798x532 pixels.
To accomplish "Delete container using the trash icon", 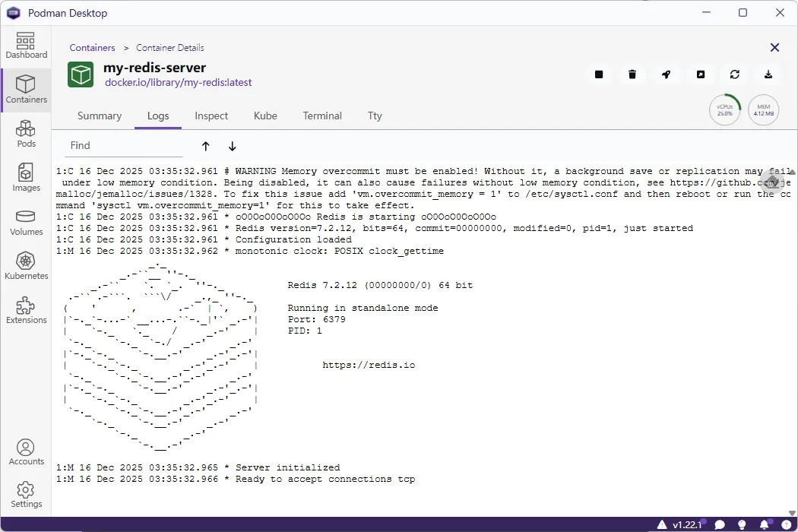I will (632, 74).
